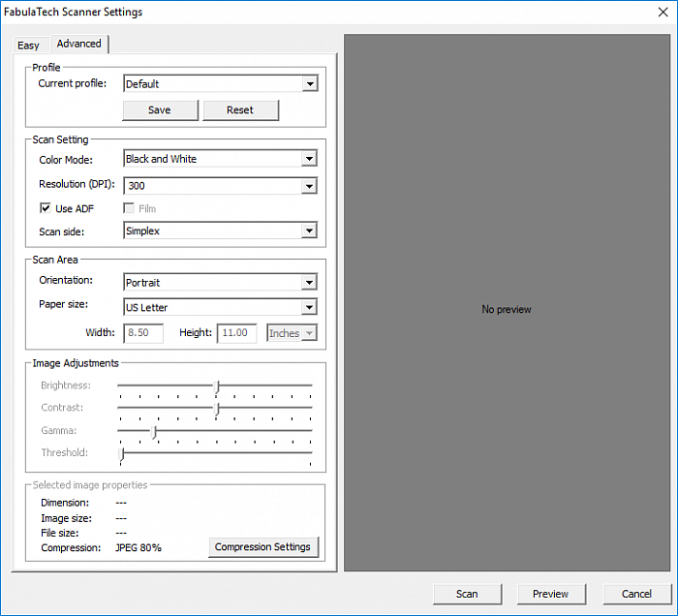Image resolution: width=678 pixels, height=616 pixels.
Task: Select the Advanced tab
Action: (79, 44)
